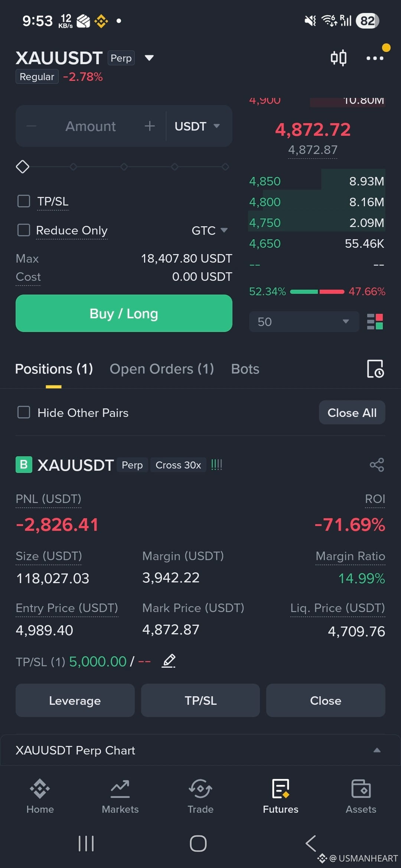The height and width of the screenshot is (868, 401).
Task: Switch to the Open Orders (1) tab
Action: click(162, 369)
